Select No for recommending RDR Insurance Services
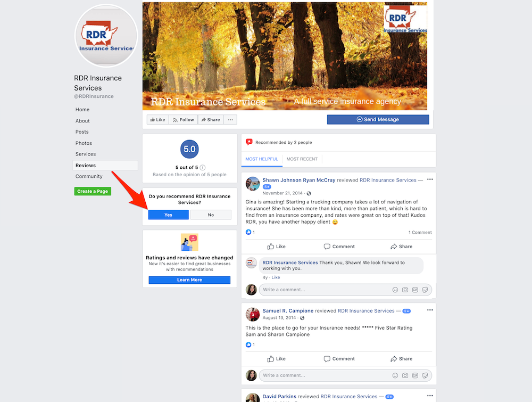This screenshot has height=402, width=532. pyautogui.click(x=211, y=215)
